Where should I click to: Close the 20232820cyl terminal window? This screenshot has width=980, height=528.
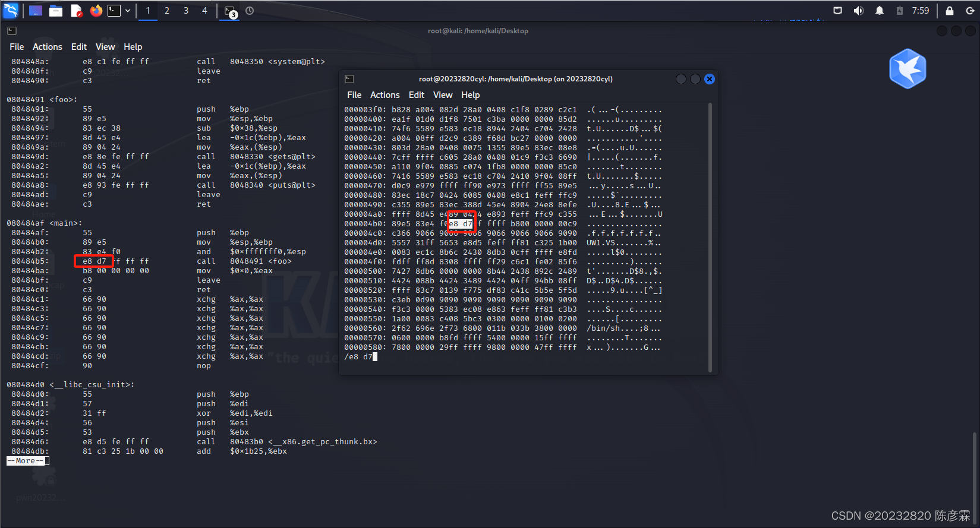click(x=710, y=79)
